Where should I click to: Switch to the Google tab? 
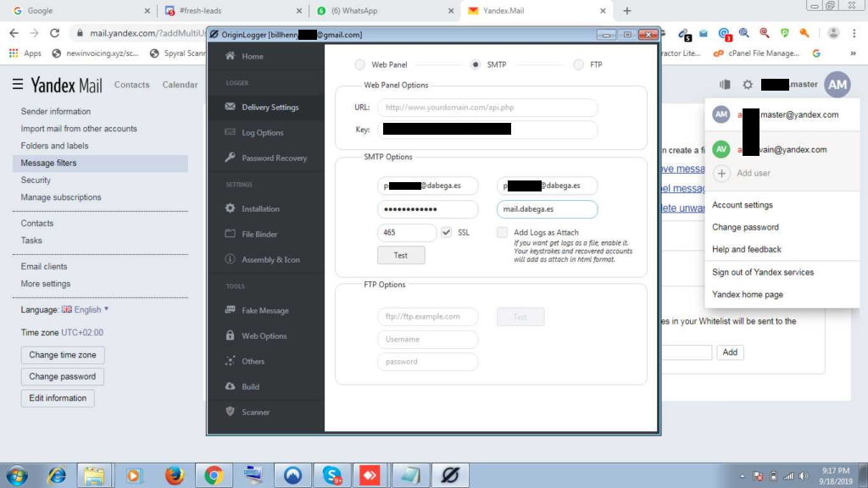[81, 10]
